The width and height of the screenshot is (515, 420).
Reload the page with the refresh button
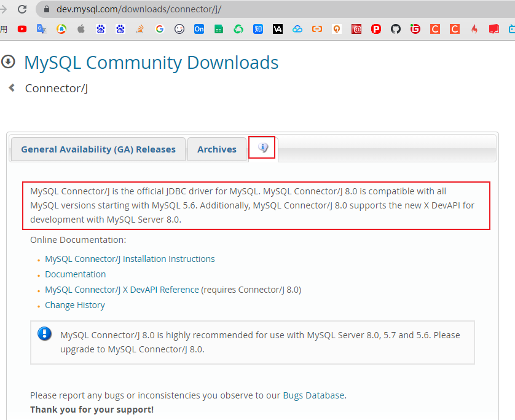point(22,9)
